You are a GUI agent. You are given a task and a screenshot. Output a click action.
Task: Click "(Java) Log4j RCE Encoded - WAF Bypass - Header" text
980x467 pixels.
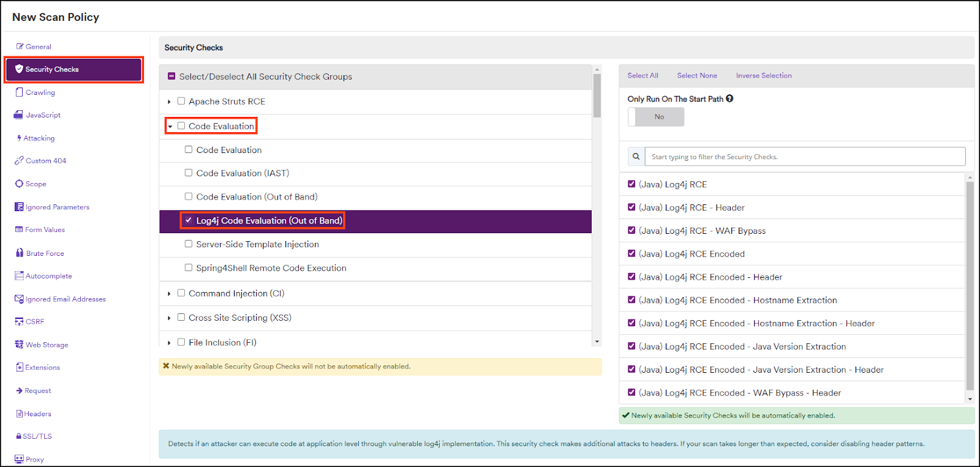pyautogui.click(x=740, y=393)
